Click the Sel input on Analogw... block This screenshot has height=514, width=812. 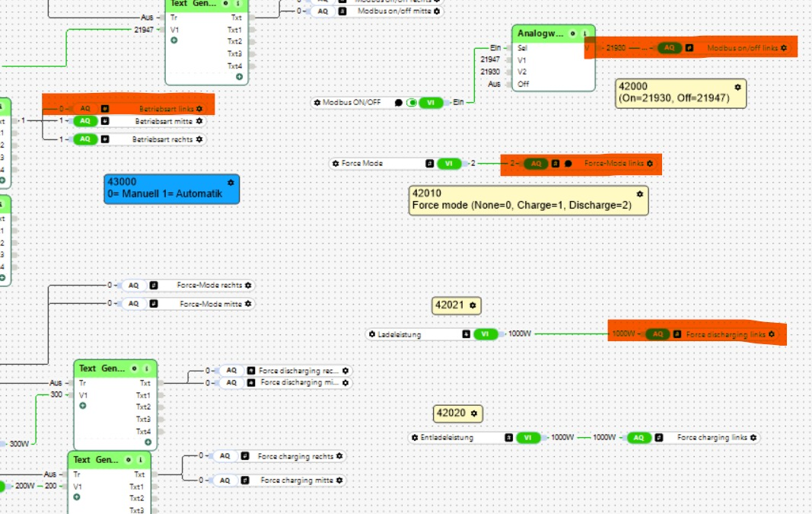tap(522, 48)
